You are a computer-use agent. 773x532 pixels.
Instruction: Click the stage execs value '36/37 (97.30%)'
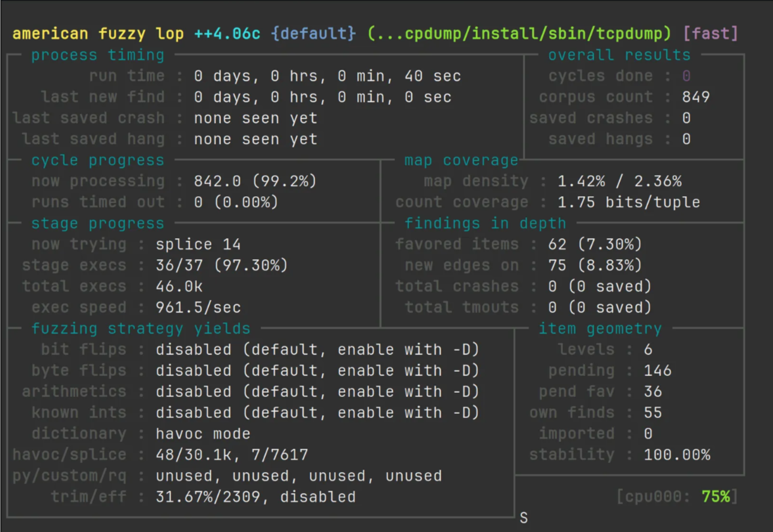222,265
